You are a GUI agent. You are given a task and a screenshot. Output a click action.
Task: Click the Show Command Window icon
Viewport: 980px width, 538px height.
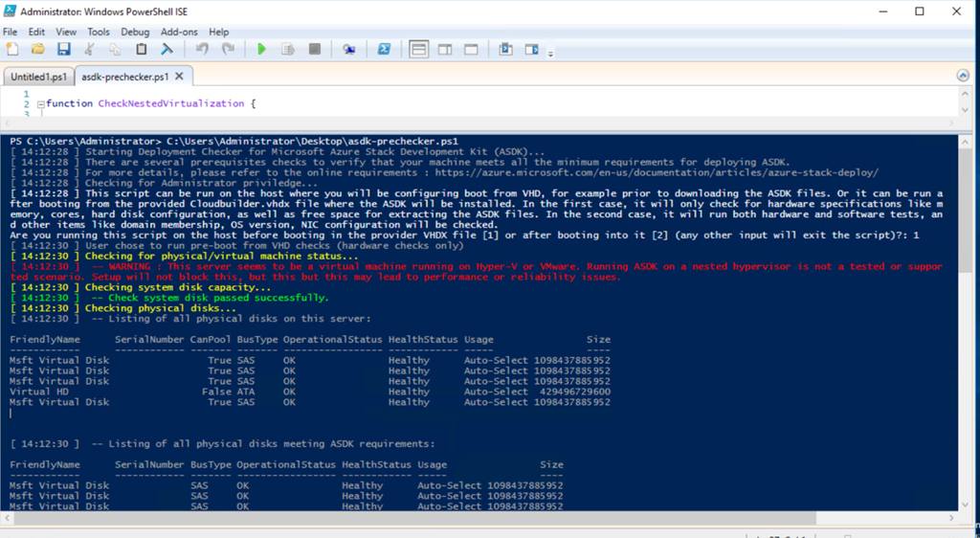coord(505,50)
